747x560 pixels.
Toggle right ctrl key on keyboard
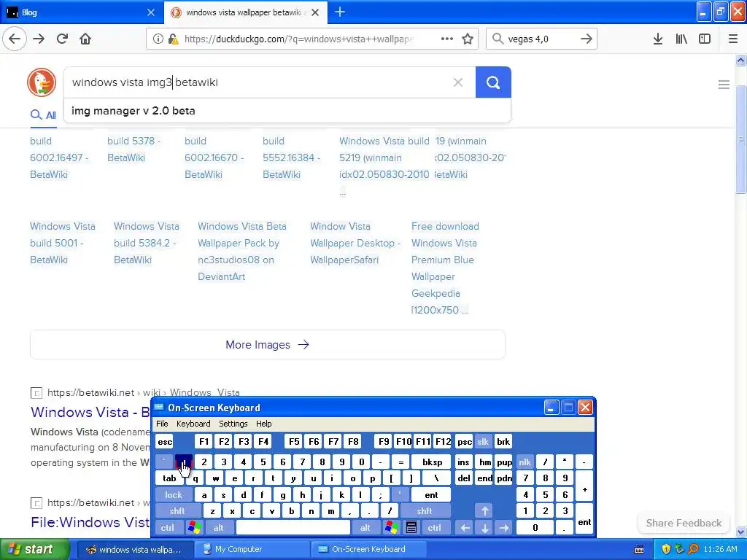434,528
